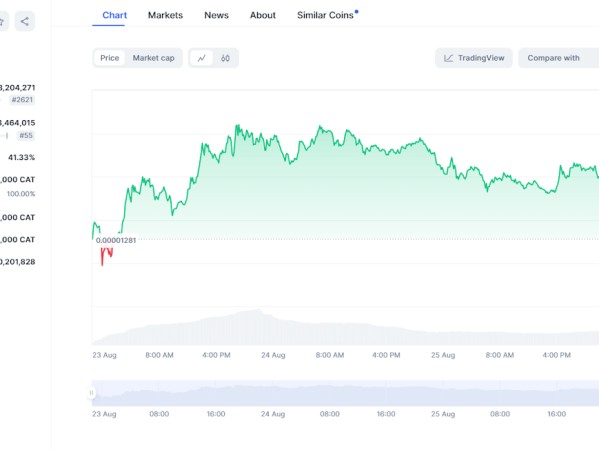Click the #2621 rank badge
Viewport: 599px width, 450px height.
point(22,100)
